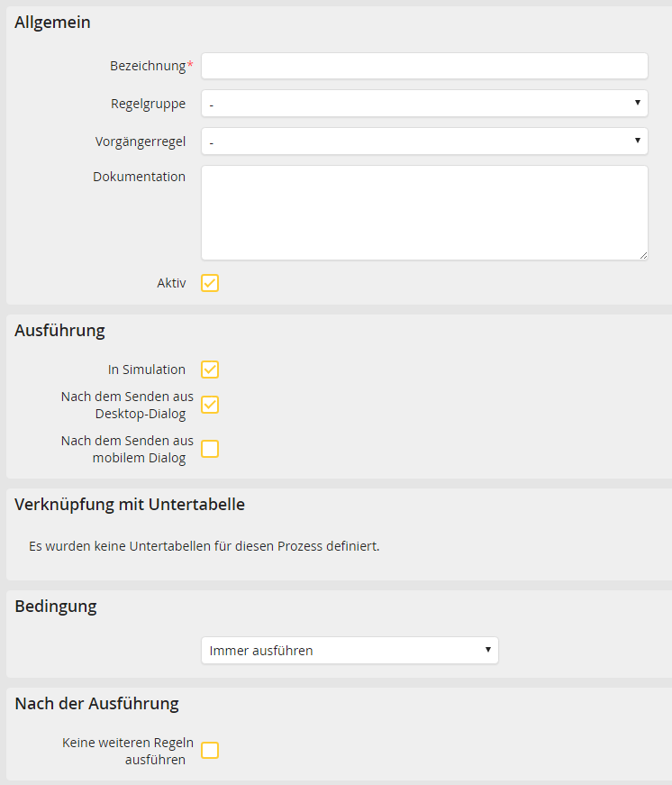Click the Bezeichnung text input field
Viewport: 672px width, 785px height.
423,66
